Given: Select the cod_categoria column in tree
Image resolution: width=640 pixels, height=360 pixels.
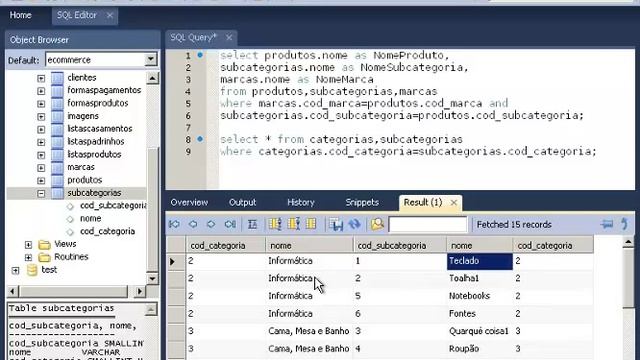Looking at the screenshot, I should click(x=107, y=231).
